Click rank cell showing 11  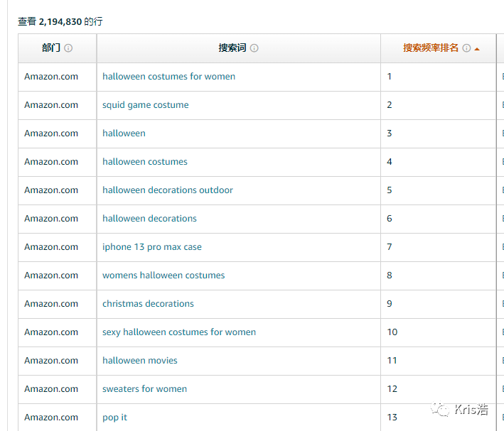click(x=438, y=361)
